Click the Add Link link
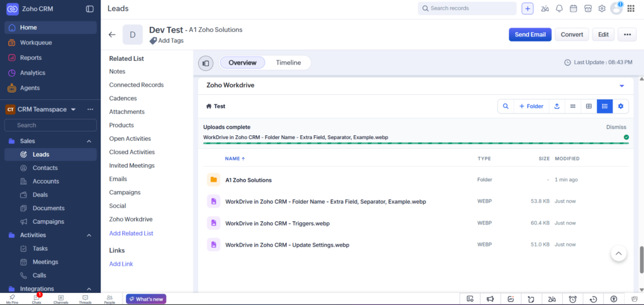This screenshot has height=305, width=644. click(x=121, y=264)
